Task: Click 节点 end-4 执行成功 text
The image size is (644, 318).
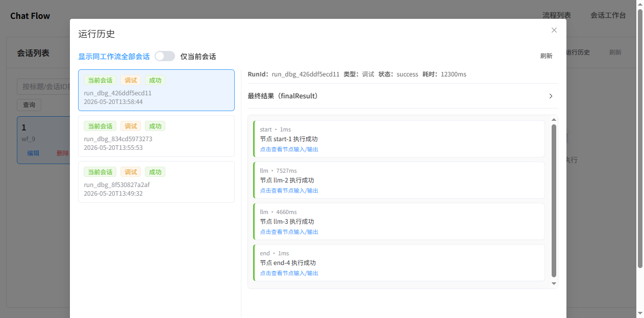Action: coord(288,263)
